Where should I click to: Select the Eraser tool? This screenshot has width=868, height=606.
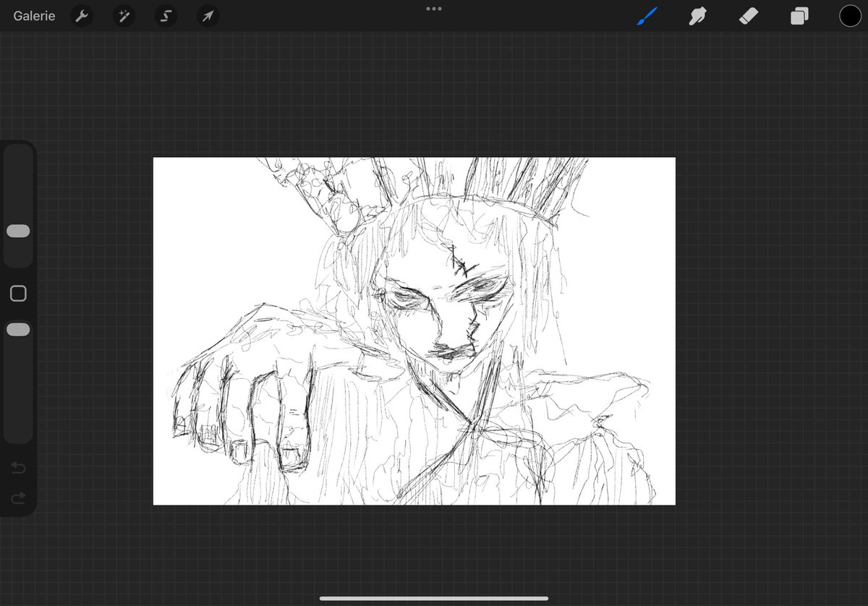(x=749, y=16)
